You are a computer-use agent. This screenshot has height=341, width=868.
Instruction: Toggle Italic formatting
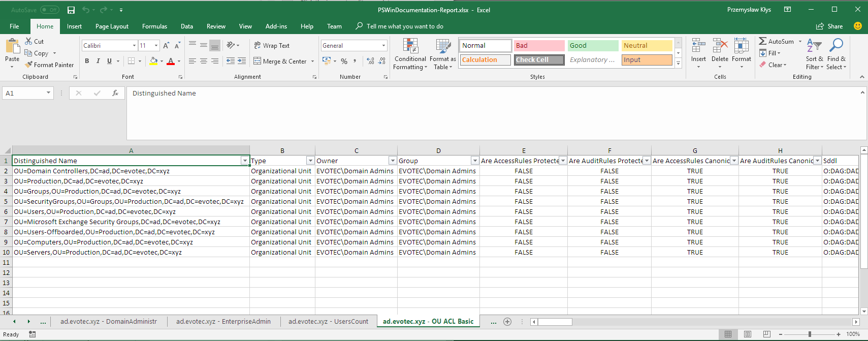pos(98,61)
